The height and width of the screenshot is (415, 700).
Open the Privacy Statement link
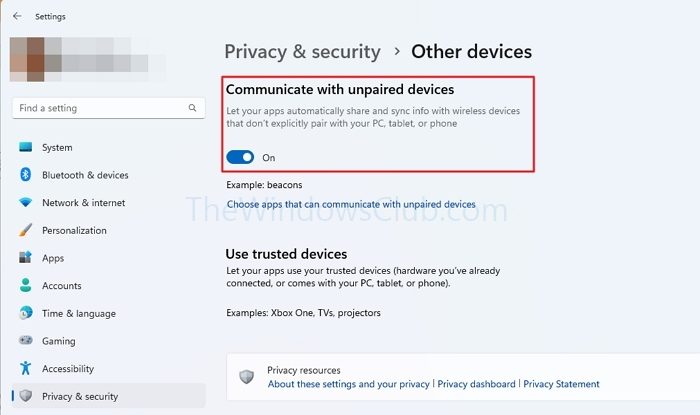(x=561, y=384)
